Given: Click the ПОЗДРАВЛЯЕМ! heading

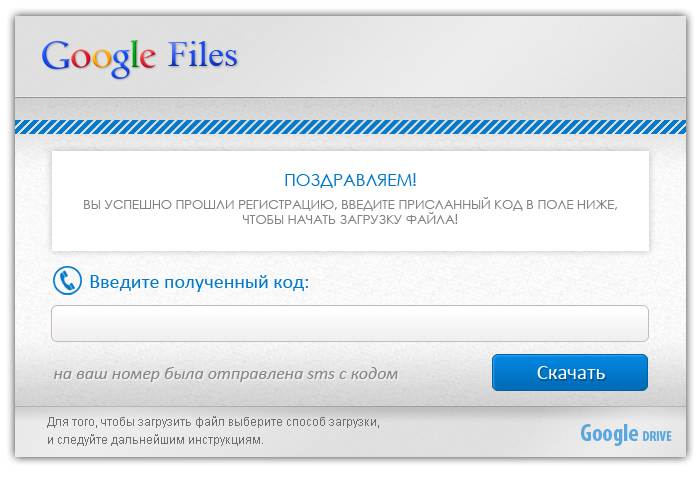Looking at the screenshot, I should pos(350,180).
